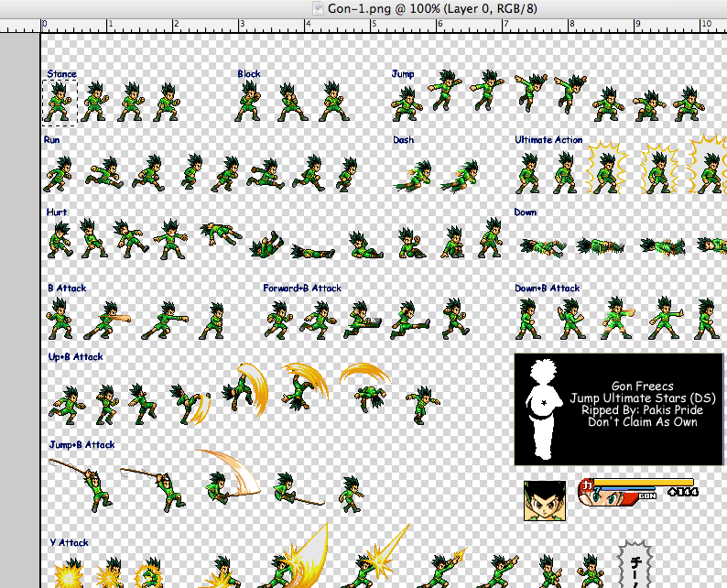Click the "Down" label above lying sprites
Screen dimensions: 727x588
coord(526,212)
